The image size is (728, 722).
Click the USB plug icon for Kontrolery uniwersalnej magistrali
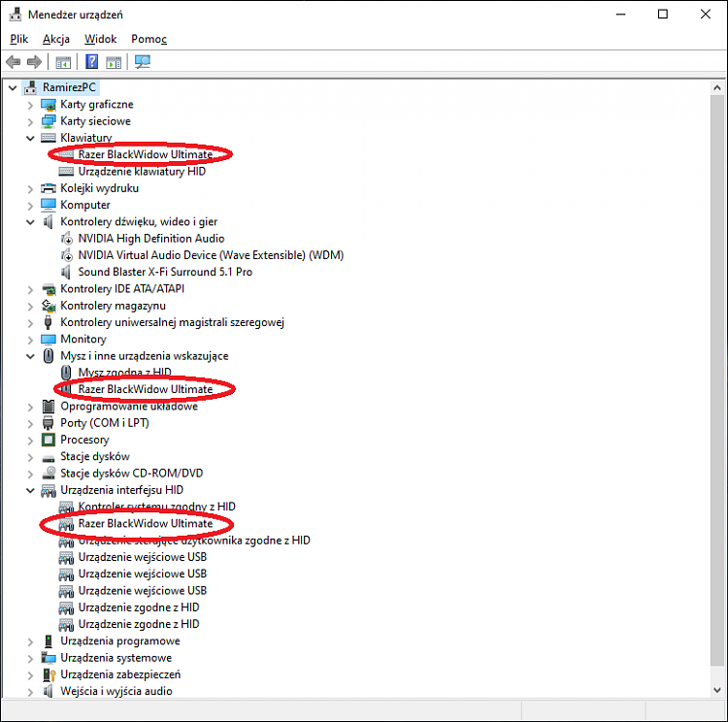point(49,322)
